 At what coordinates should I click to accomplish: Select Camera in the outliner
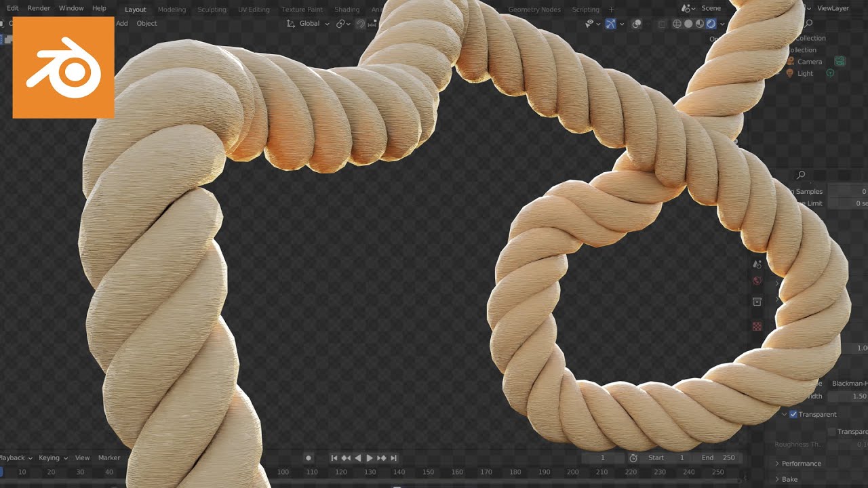(810, 62)
